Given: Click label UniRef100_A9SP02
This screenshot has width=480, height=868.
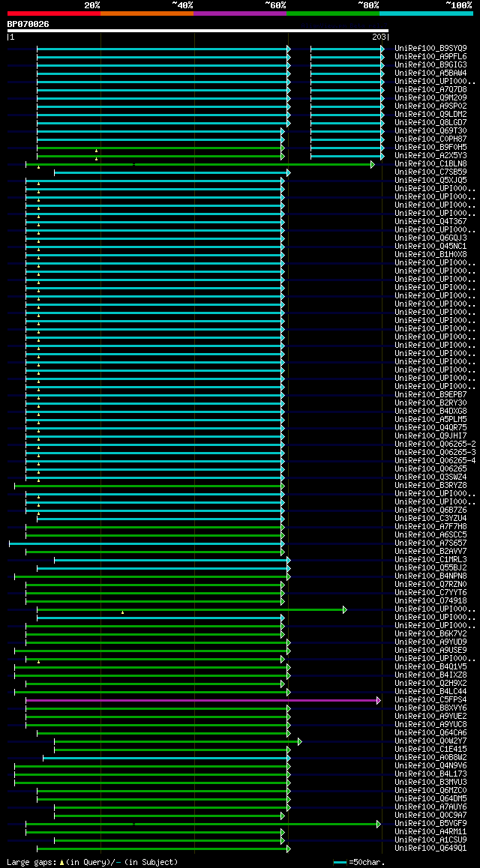Looking at the screenshot, I should (430, 106).
